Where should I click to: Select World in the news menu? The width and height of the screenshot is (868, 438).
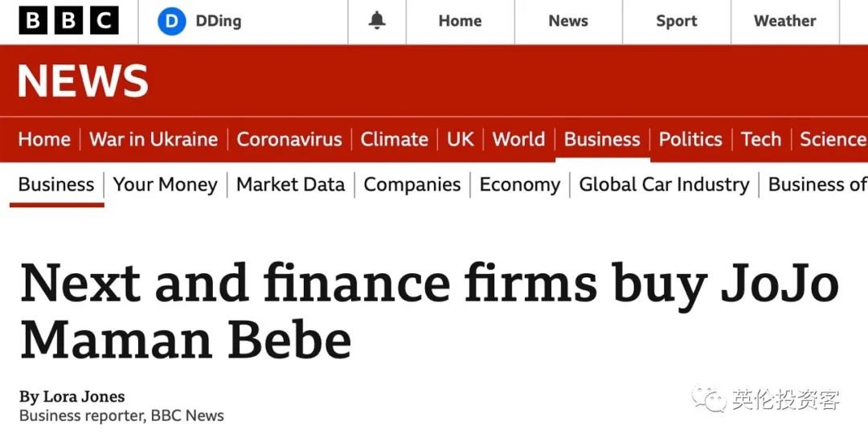click(x=518, y=139)
